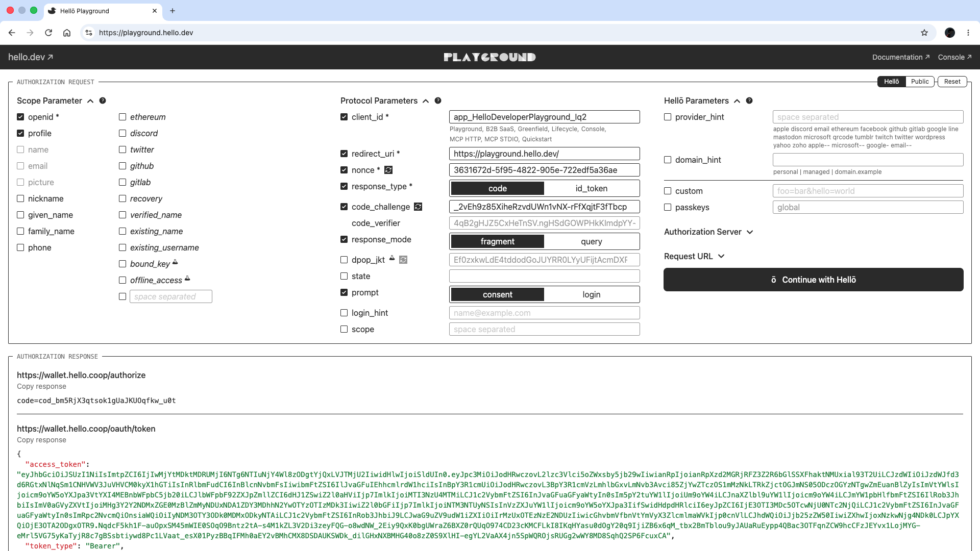Click Continue with Hellō
The width and height of the screenshot is (980, 551).
(814, 280)
